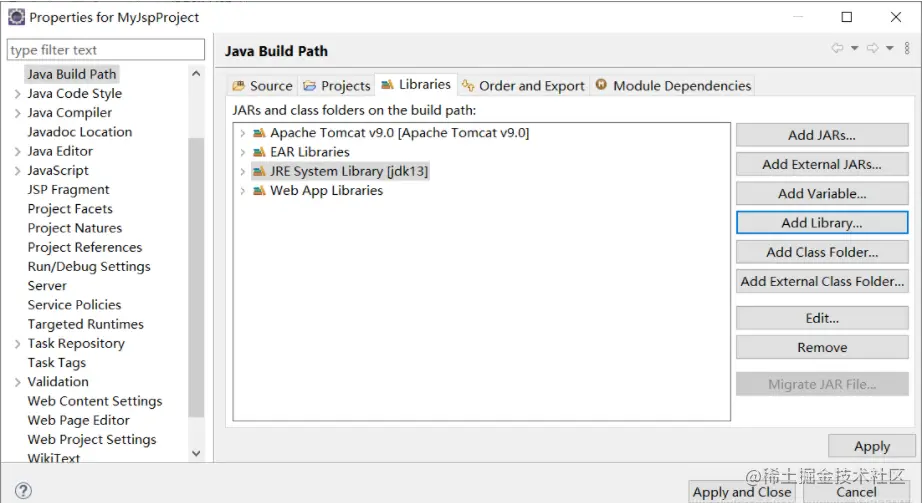Switch to the Order and Export tab

pos(523,86)
